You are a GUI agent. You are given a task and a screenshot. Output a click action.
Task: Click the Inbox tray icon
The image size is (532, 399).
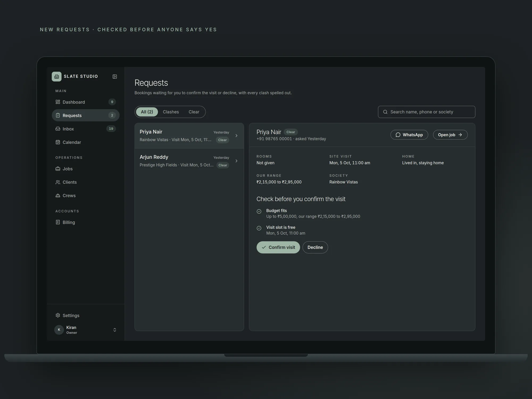point(58,129)
